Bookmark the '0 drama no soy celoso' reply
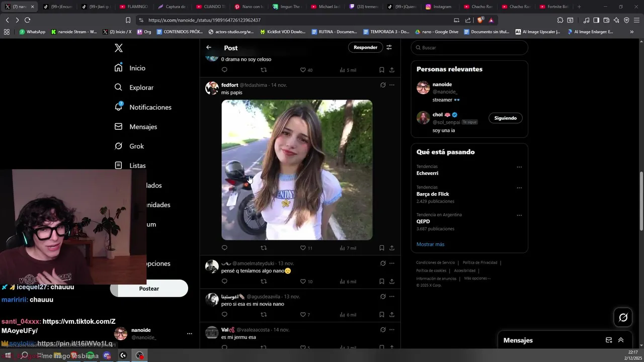This screenshot has height=362, width=644. 382,70
